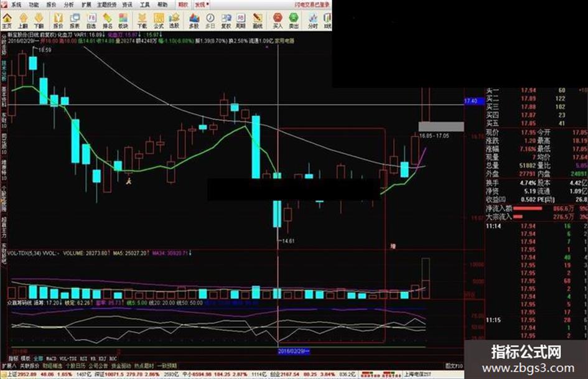Open the 报价 menu in the menu bar

pos(52,5)
